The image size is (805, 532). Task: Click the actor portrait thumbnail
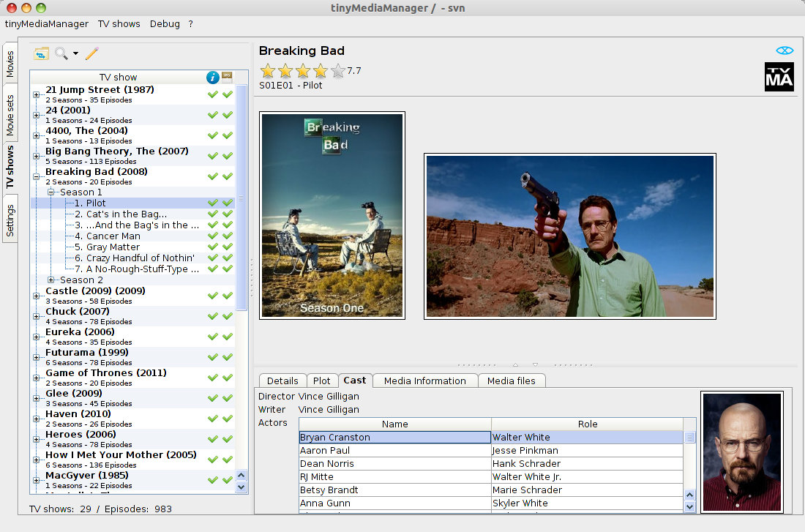742,452
